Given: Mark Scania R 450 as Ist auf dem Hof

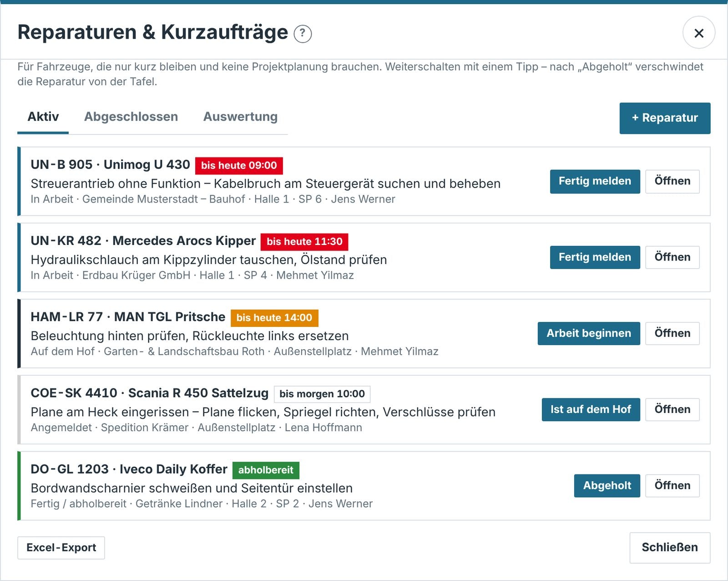Looking at the screenshot, I should [591, 409].
